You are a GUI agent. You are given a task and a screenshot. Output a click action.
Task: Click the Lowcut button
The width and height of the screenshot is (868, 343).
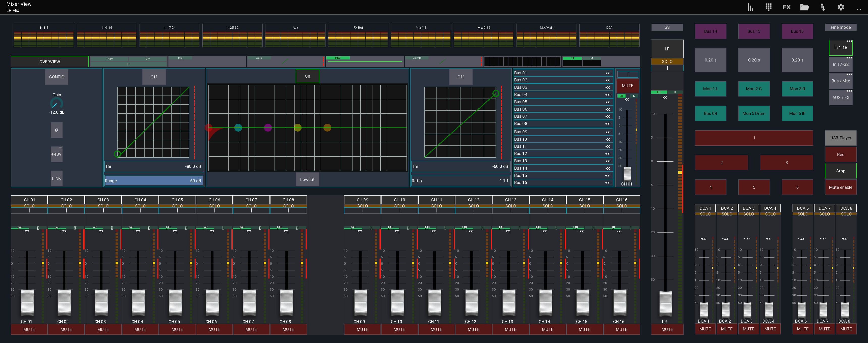click(x=307, y=179)
